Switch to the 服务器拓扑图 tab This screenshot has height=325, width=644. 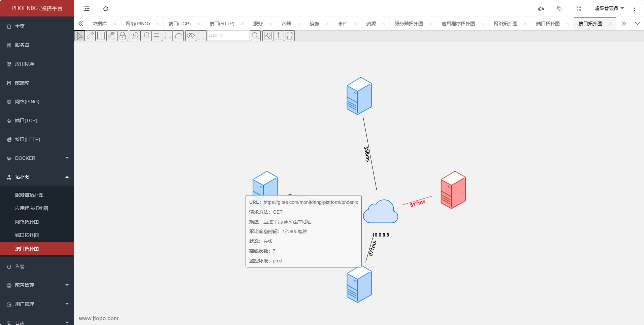409,24
